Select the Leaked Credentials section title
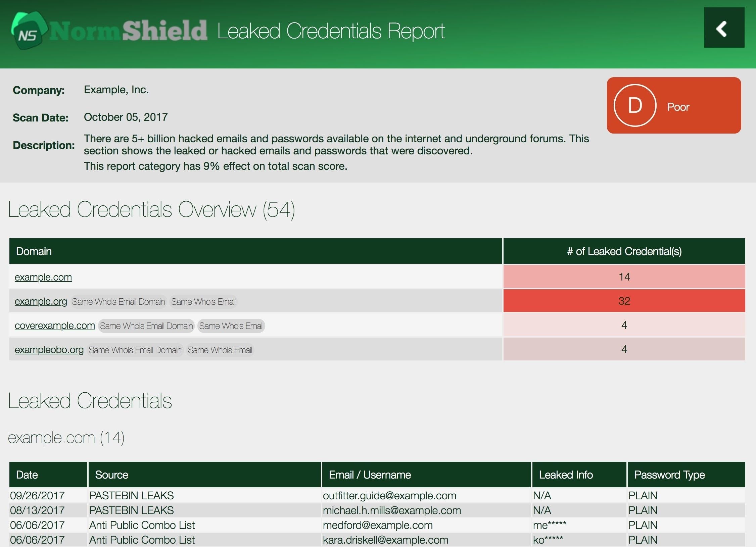 (90, 400)
